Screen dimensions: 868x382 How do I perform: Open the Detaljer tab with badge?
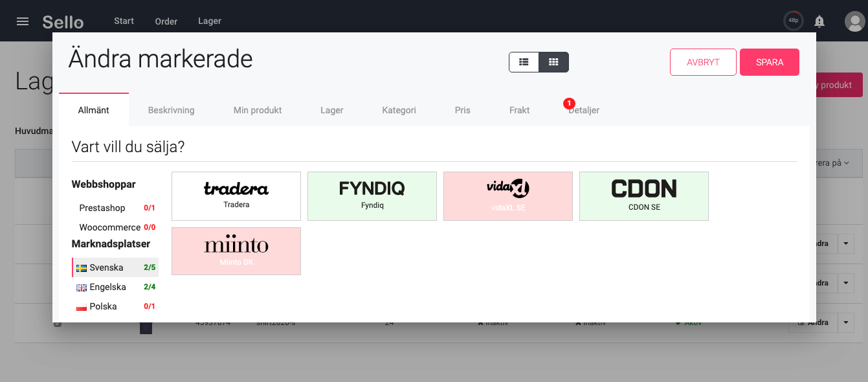tap(584, 110)
